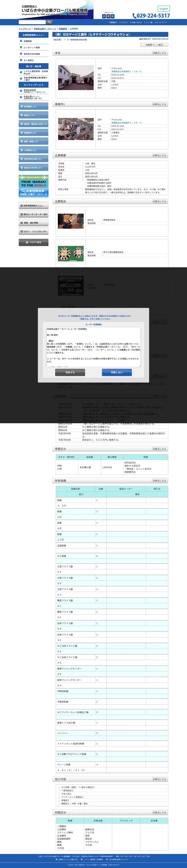The image size is (187, 868).
Task: Click the organization logo いばらき中小企業グローバル推進機構
Action: point(55,10)
